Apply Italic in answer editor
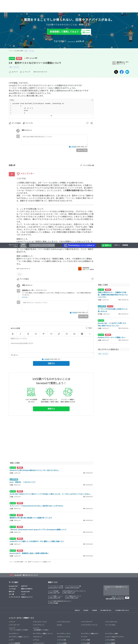 click(x=20, y=334)
